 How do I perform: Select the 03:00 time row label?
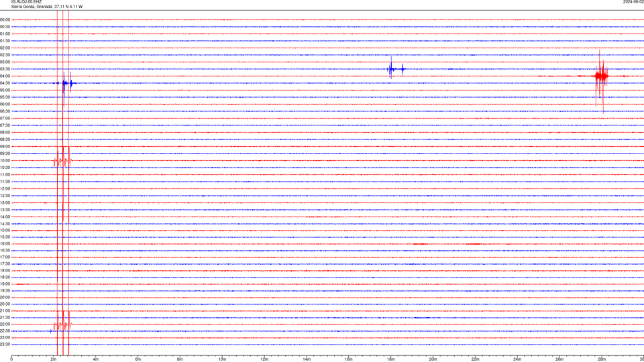[5, 62]
